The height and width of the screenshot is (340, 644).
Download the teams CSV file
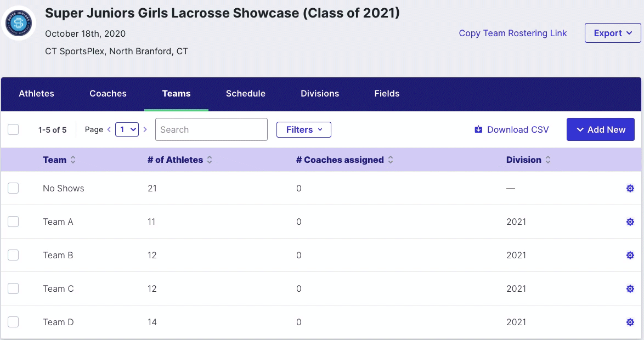[512, 130]
